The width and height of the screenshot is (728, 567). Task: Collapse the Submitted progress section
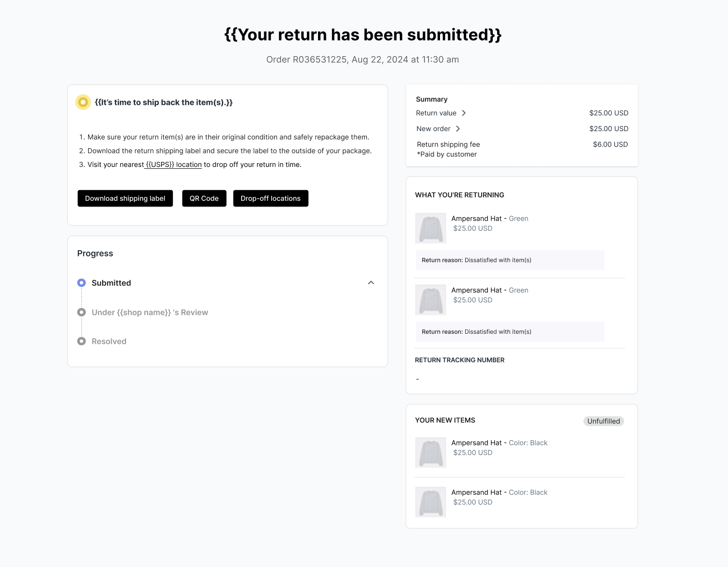point(371,283)
